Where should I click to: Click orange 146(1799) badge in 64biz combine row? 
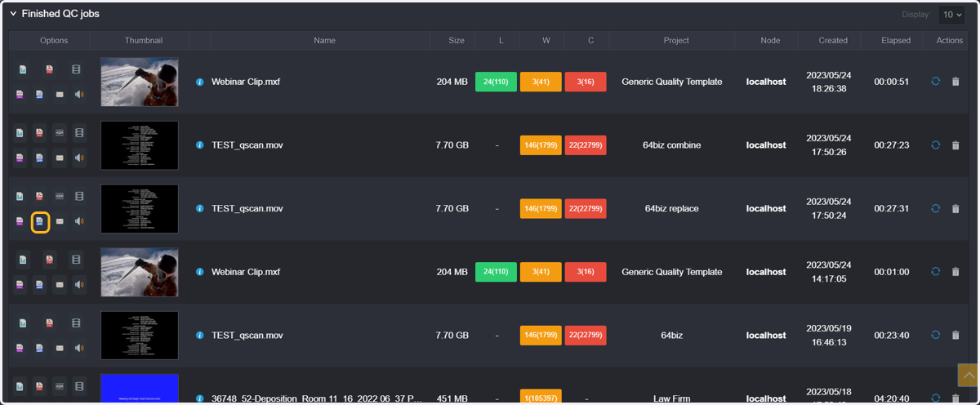[x=541, y=145]
